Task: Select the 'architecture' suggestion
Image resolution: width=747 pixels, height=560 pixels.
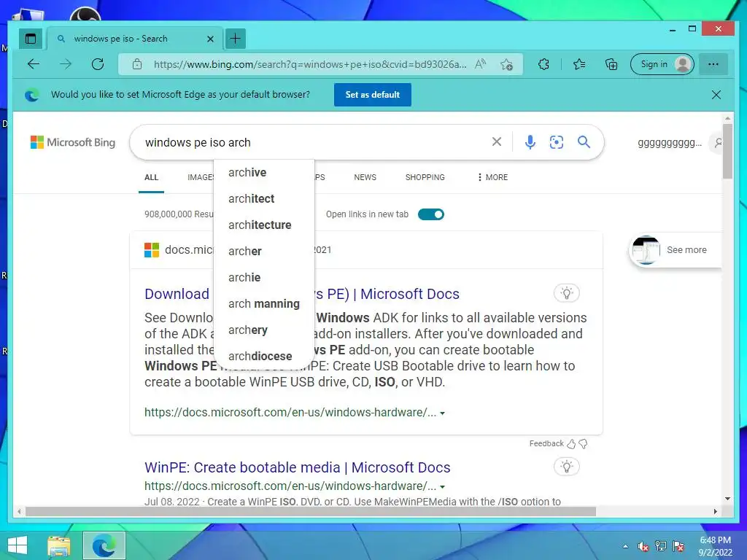Action: tap(264, 225)
